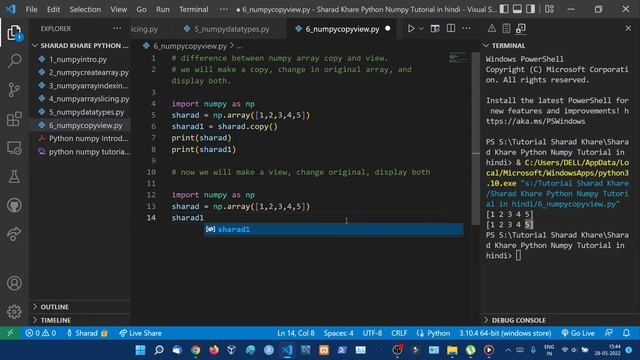The width and height of the screenshot is (640, 360).
Task: Open the View menu
Action: pyautogui.click(x=118, y=9)
